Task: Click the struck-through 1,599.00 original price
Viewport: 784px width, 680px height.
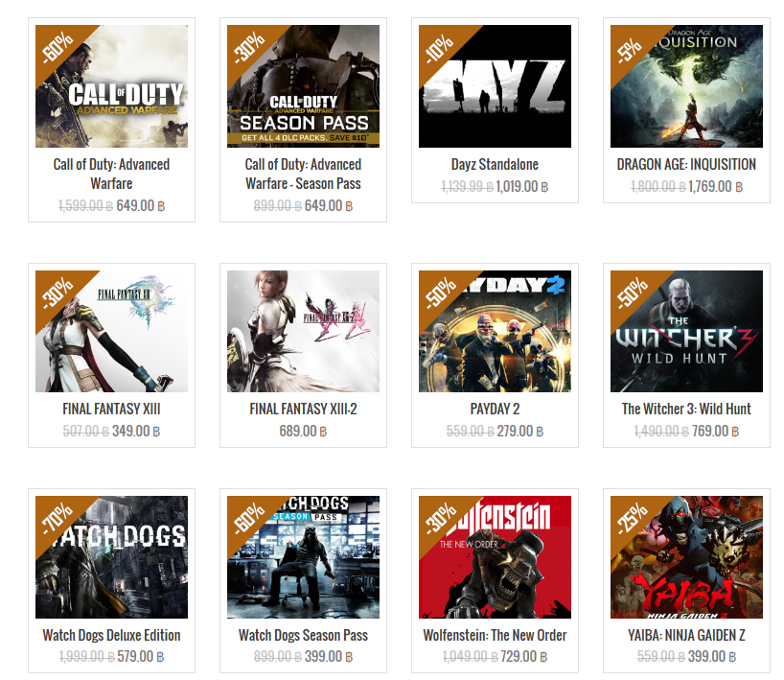Action: point(85,205)
